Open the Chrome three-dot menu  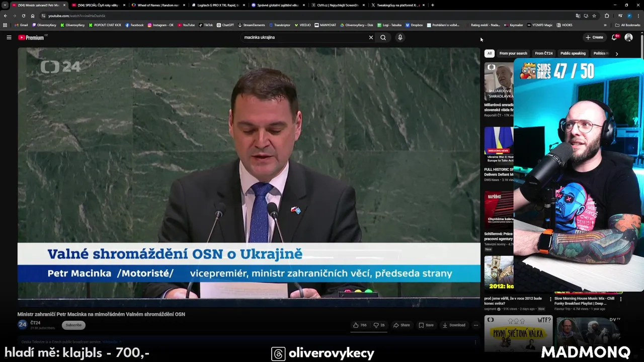click(x=638, y=16)
